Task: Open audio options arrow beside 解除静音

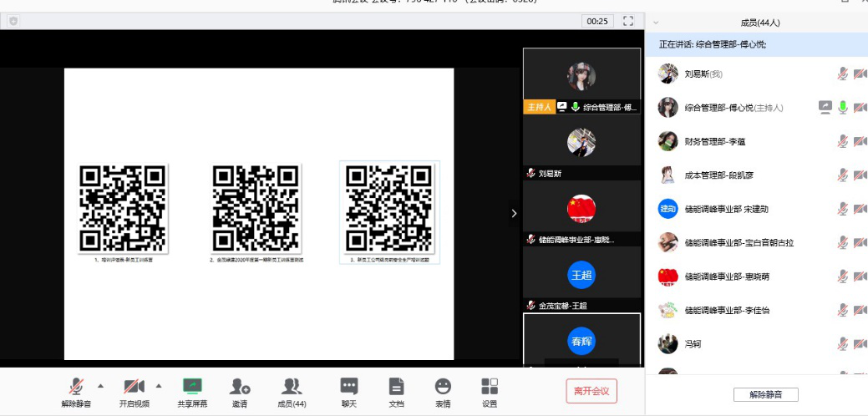Action: coord(101,386)
